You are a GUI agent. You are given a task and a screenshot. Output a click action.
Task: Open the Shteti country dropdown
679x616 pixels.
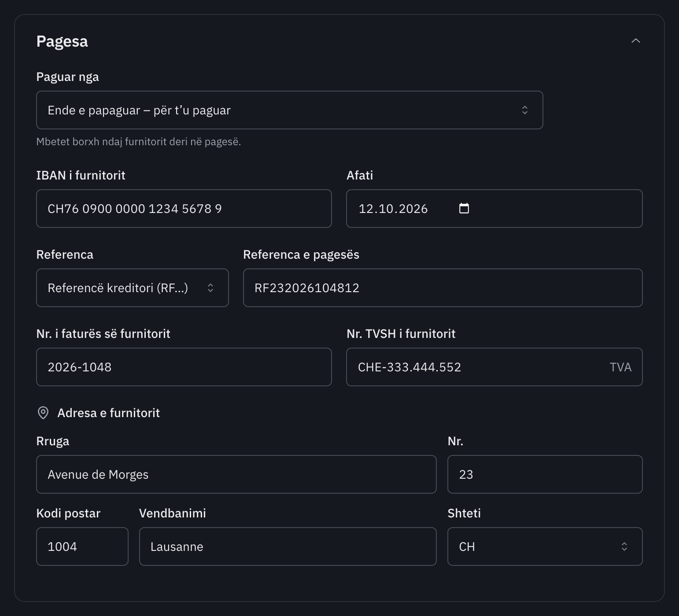[545, 546]
